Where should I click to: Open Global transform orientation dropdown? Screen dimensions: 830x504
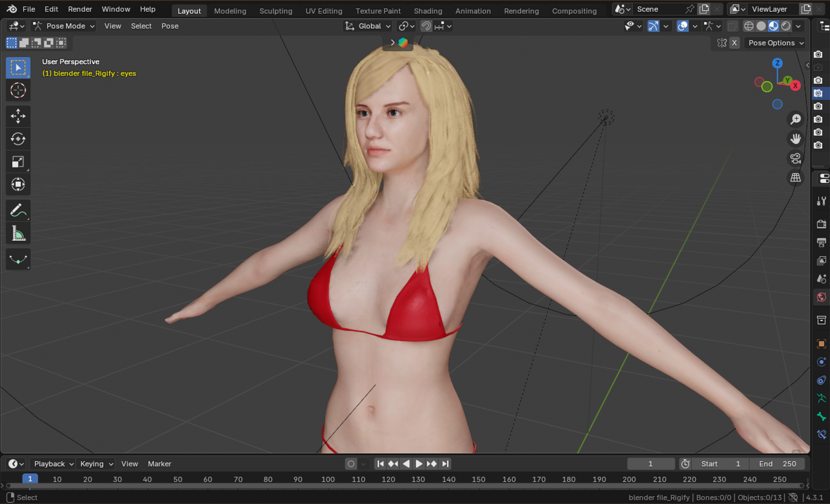coord(367,26)
